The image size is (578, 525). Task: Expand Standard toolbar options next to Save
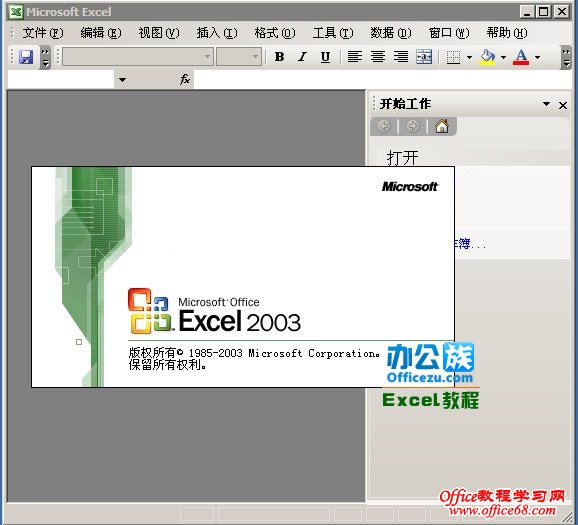45,58
